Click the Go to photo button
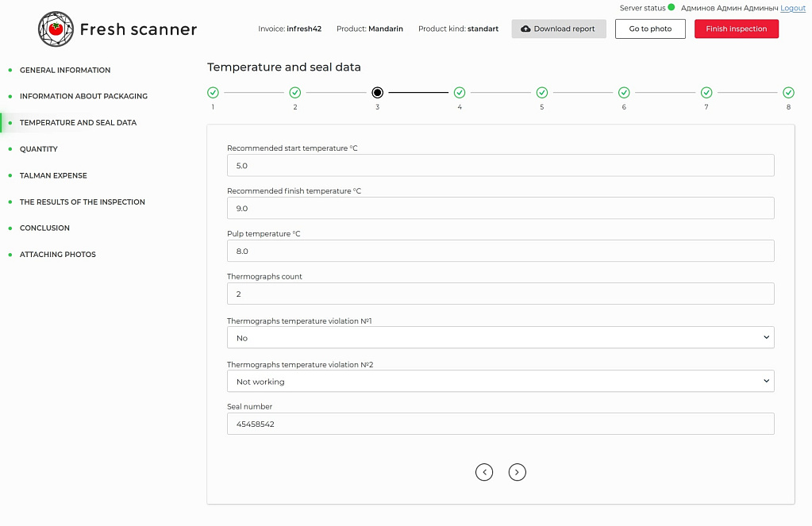The image size is (812, 526). pyautogui.click(x=650, y=29)
